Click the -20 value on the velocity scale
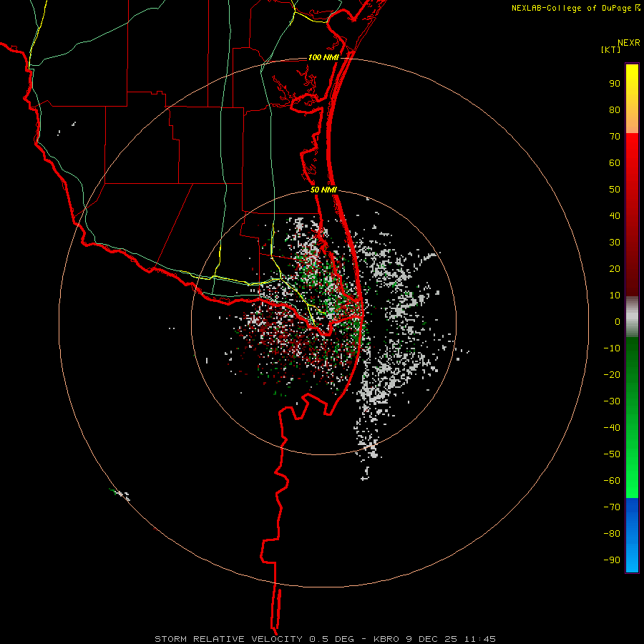Image resolution: width=644 pixels, height=644 pixels. pyautogui.click(x=612, y=375)
